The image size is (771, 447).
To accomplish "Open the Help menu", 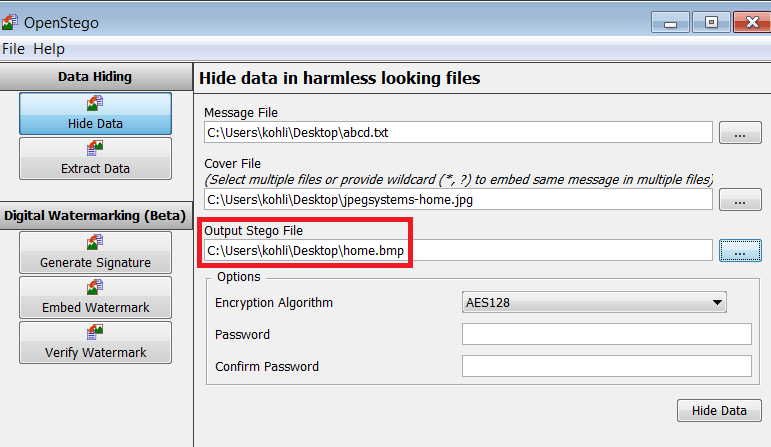I will (49, 49).
